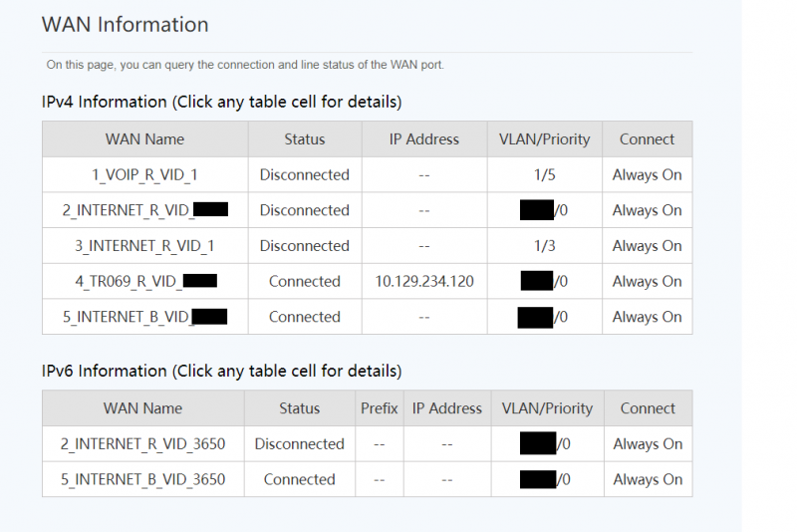The image size is (797, 532).
Task: Select the VLAN/Priority cell showing 1/3
Action: (543, 246)
